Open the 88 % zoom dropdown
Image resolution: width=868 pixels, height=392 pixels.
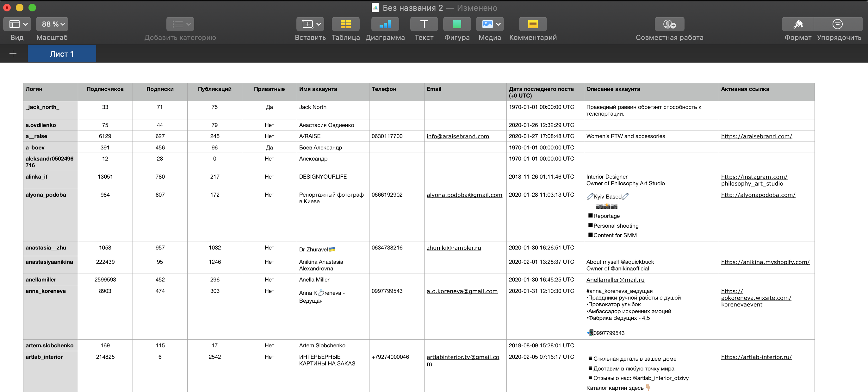[52, 24]
